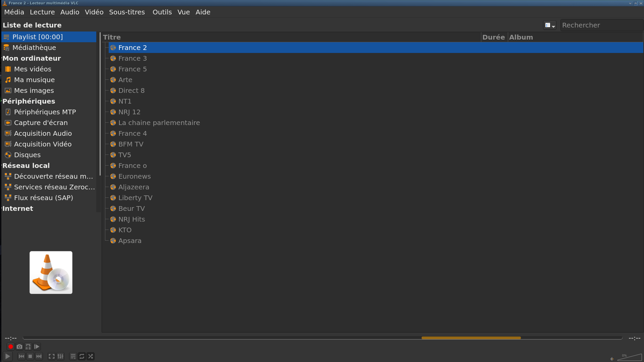This screenshot has height=362, width=644.
Task: Adjust the volume slider
Action: (x=630, y=357)
